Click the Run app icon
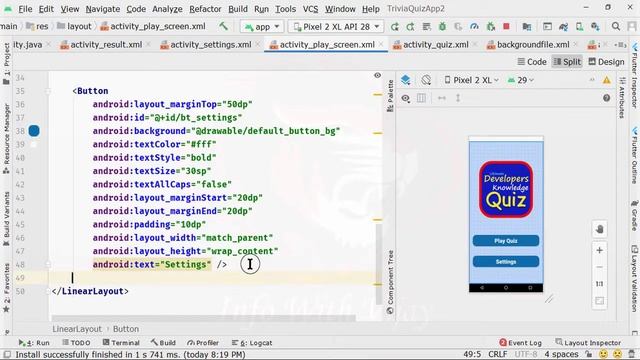640x360 pixels. click(394, 27)
